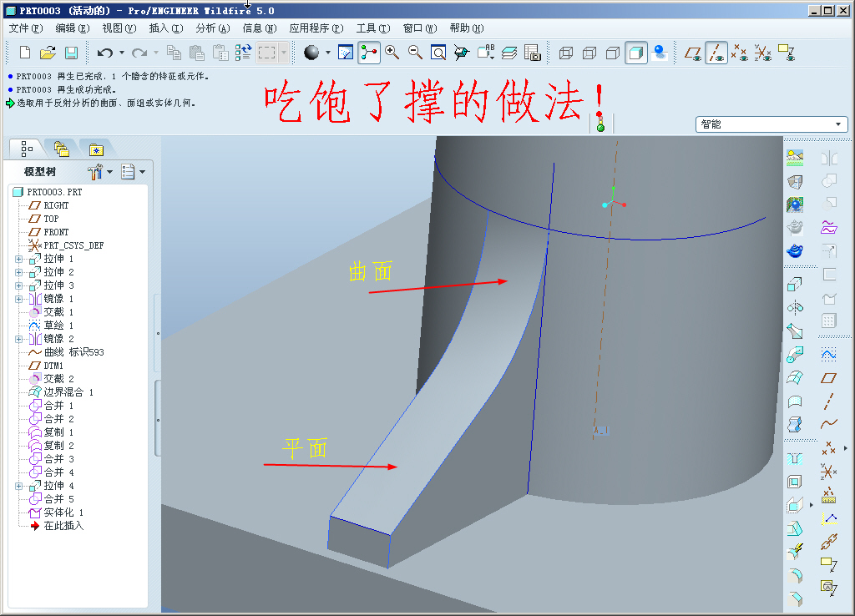Switch to Wireframe display mode
Screen dimensions: 855x616
click(566, 53)
